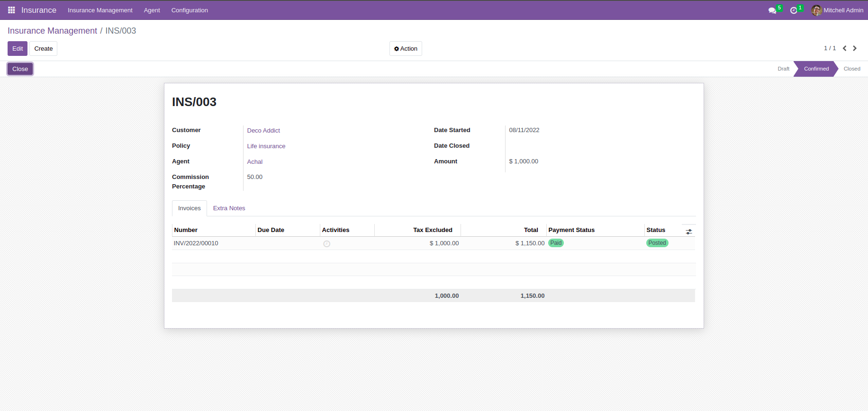The height and width of the screenshot is (411, 868).
Task: Sort by Payment Status column header
Action: click(x=596, y=230)
